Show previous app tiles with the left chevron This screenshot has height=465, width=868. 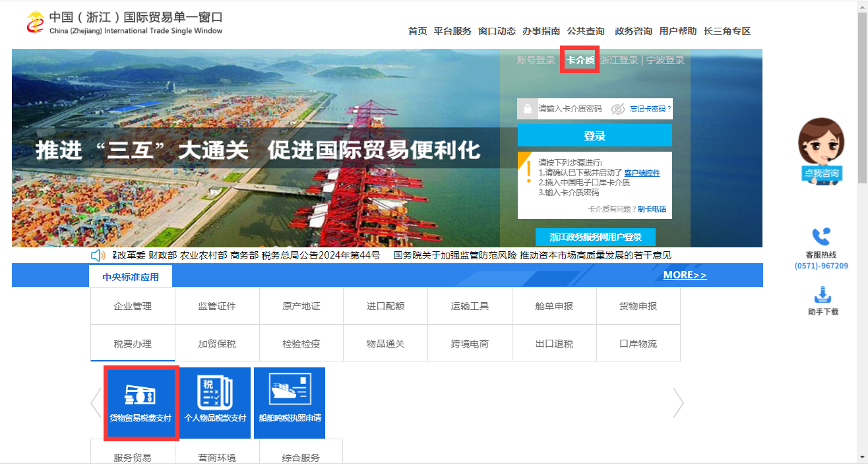click(x=96, y=402)
